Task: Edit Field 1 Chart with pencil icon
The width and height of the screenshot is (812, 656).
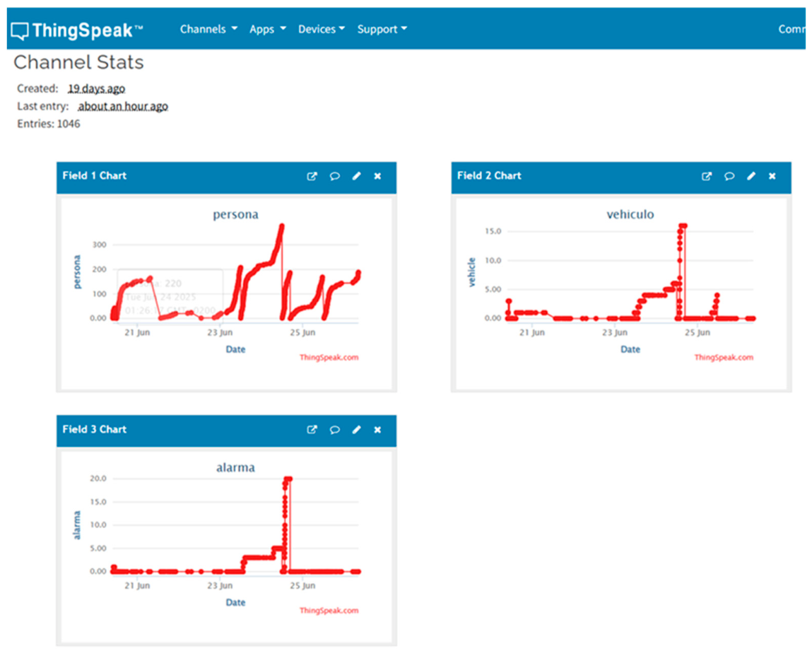Action: 356,176
